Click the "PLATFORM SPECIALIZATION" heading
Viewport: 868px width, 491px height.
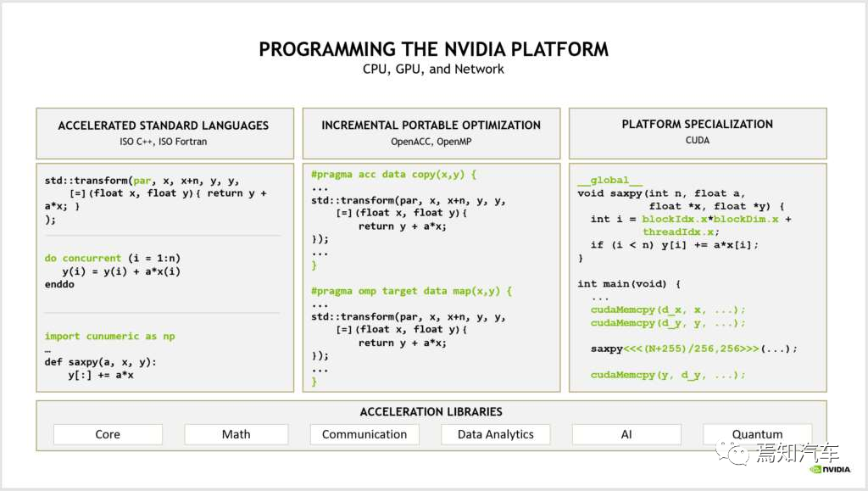pyautogui.click(x=698, y=124)
